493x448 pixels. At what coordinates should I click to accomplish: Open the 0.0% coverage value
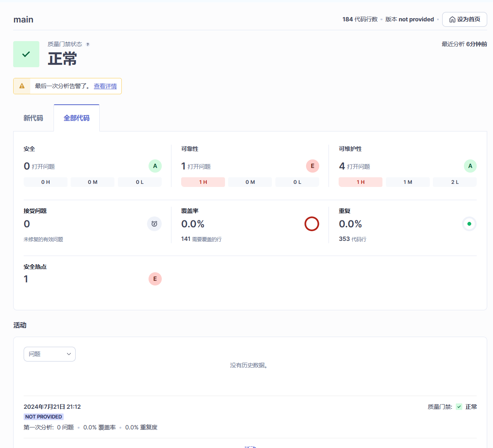tap(193, 224)
